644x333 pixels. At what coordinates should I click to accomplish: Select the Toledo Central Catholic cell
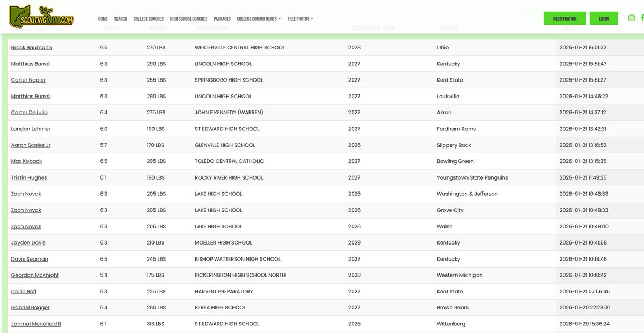coord(230,161)
